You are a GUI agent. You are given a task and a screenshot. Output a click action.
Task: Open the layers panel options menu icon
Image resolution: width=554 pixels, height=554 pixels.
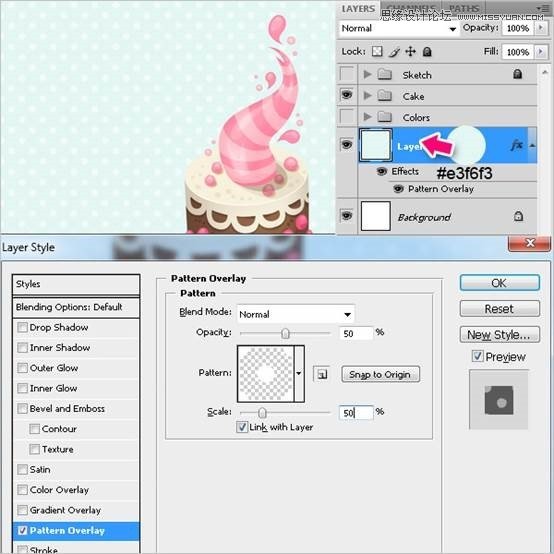coord(541,8)
